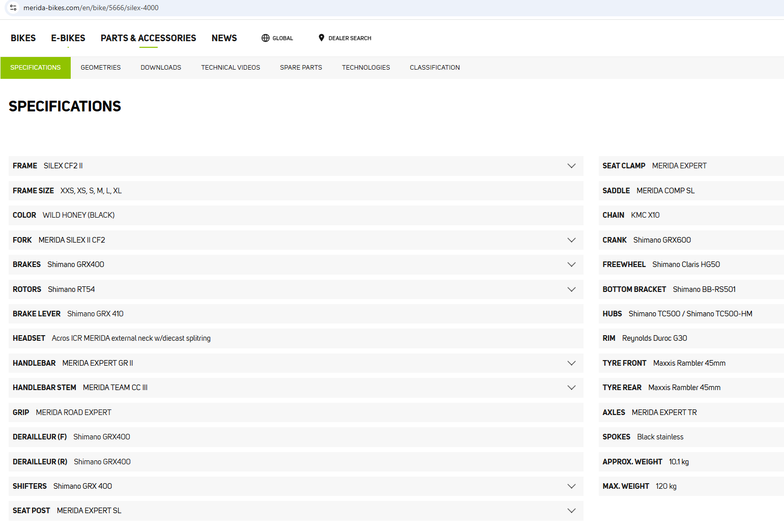Viewport: 784px width, 532px height.
Task: Click the frame sizes 'XXS, XS, S, M, L, XL'
Action: pyautogui.click(x=91, y=191)
